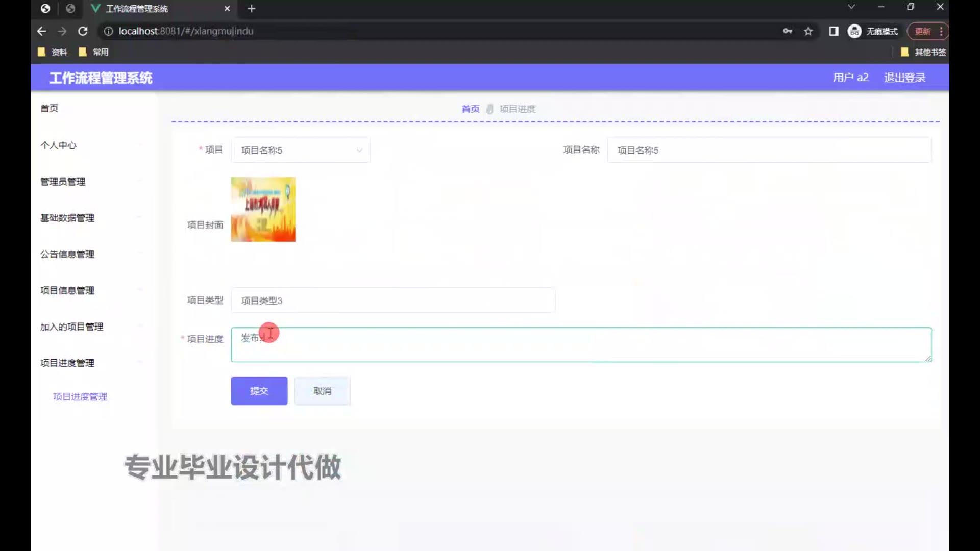Click the 首页 breadcrumb link
This screenshot has width=980, height=551.
click(470, 109)
